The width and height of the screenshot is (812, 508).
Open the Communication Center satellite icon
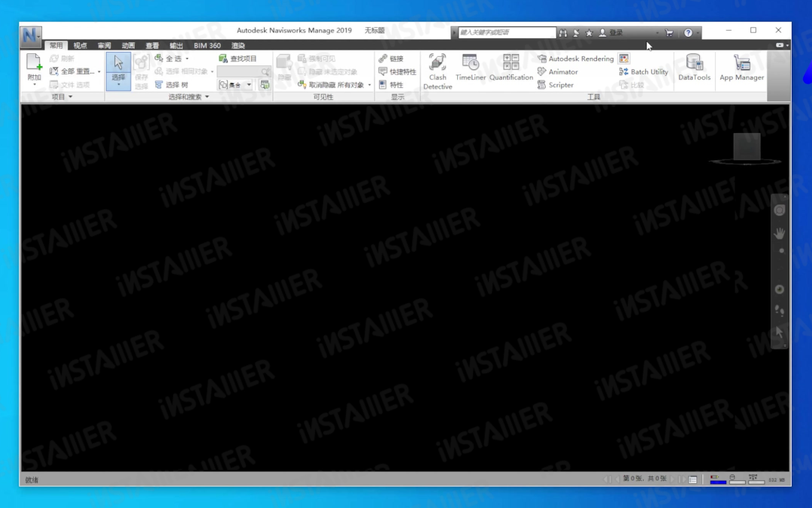(x=576, y=32)
